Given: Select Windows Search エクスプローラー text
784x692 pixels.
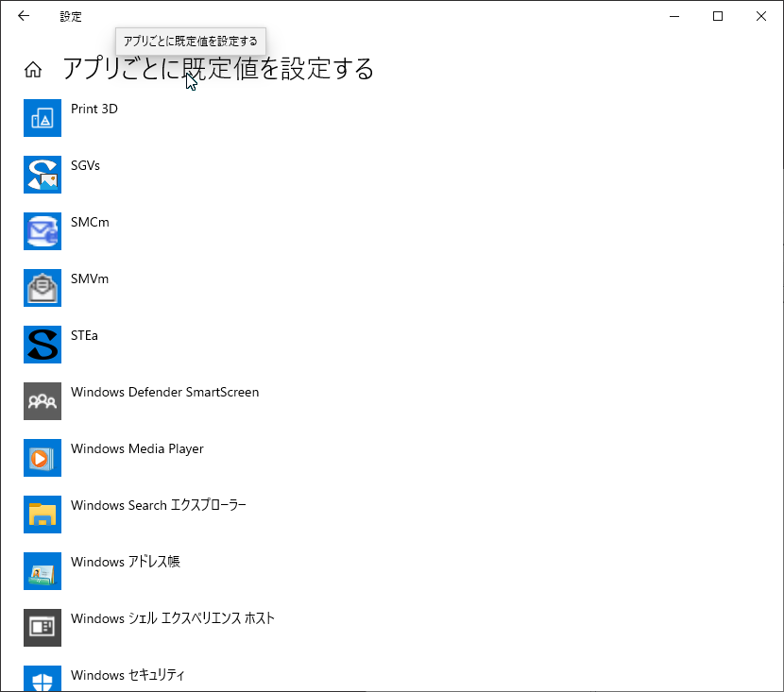Looking at the screenshot, I should click(159, 505).
